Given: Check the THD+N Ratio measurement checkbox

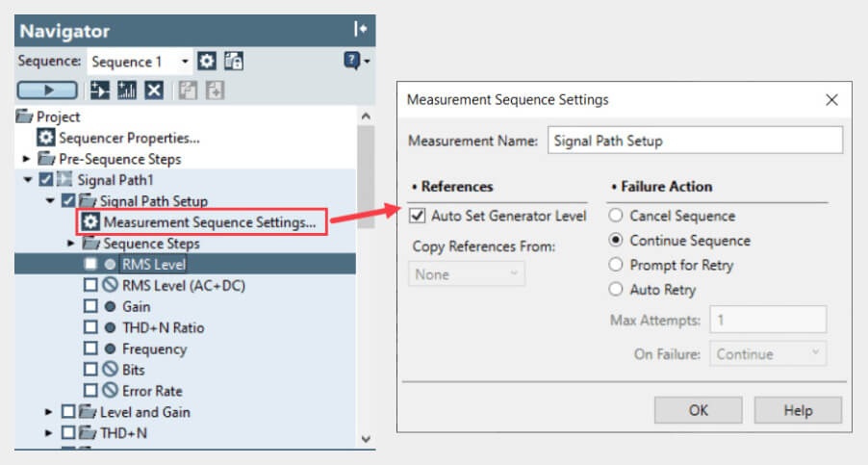Looking at the screenshot, I should (x=89, y=327).
